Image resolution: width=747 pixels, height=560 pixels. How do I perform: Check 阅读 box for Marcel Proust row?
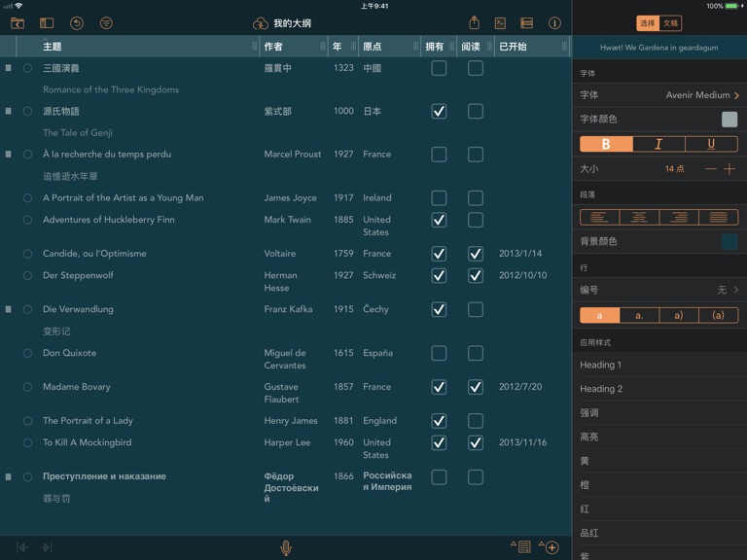tap(476, 155)
